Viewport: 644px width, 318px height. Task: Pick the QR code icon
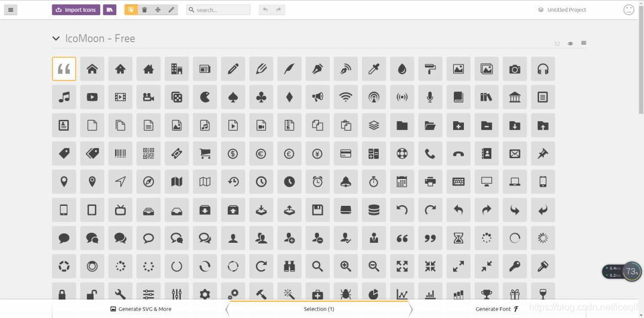pos(148,154)
